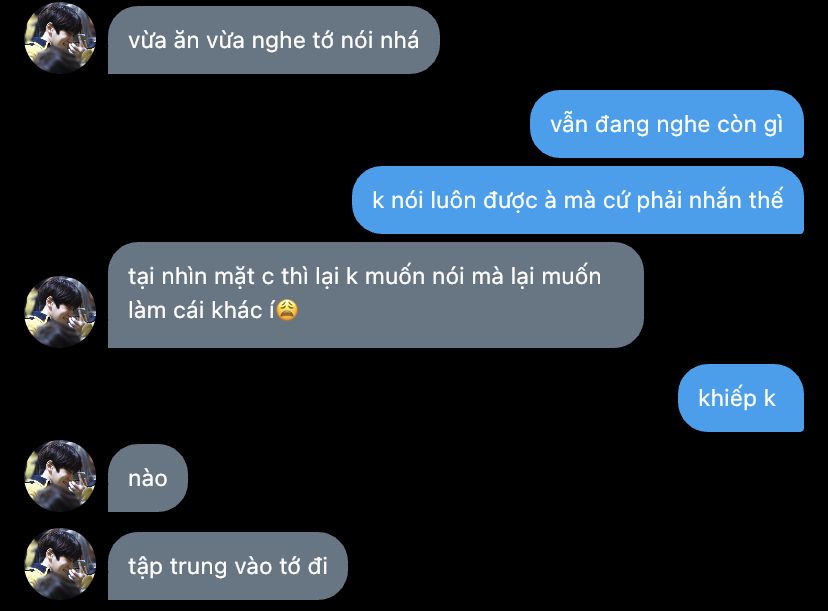Click the word "vẫn" starting the blue reply
This screenshot has height=611, width=828.
(569, 125)
